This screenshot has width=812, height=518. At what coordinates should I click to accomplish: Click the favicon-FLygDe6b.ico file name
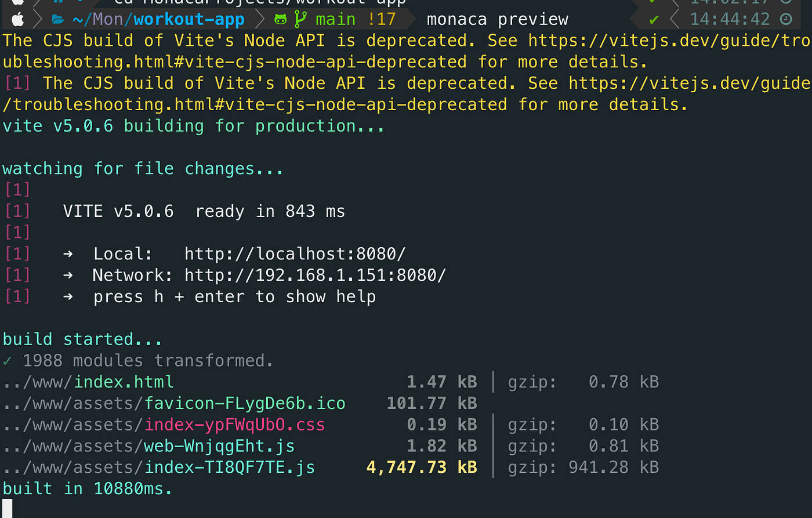tap(245, 403)
